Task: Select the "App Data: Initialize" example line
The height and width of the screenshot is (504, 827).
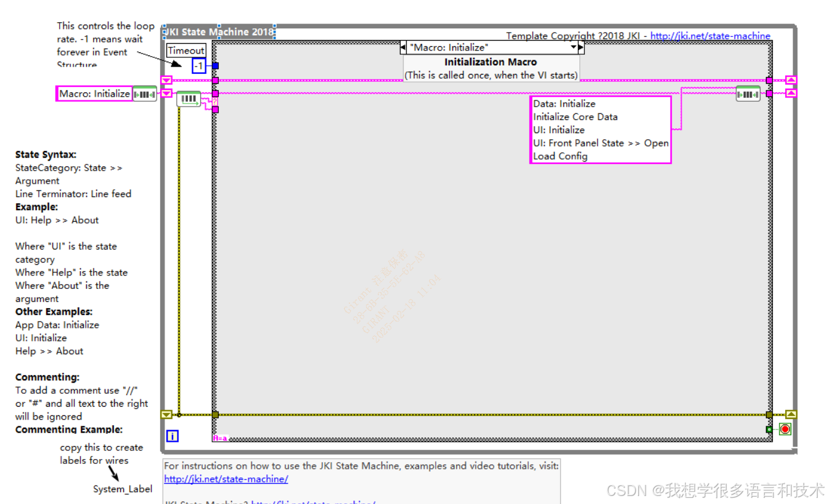Action: [x=57, y=325]
